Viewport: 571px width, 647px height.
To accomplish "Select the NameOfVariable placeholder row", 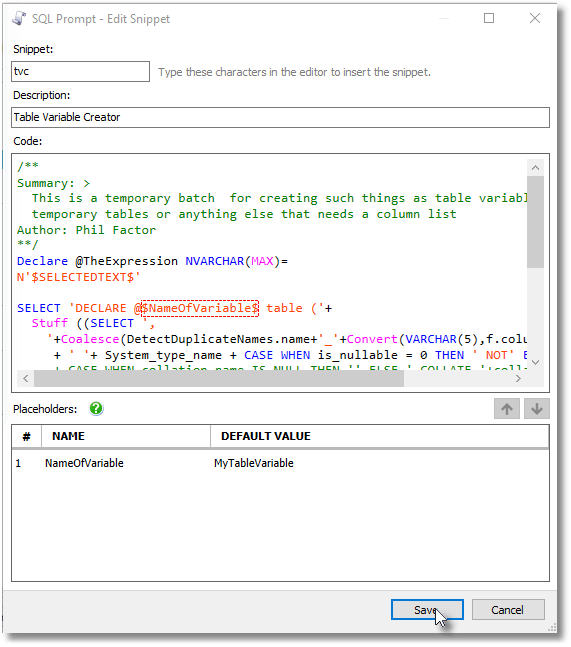I will coord(280,463).
